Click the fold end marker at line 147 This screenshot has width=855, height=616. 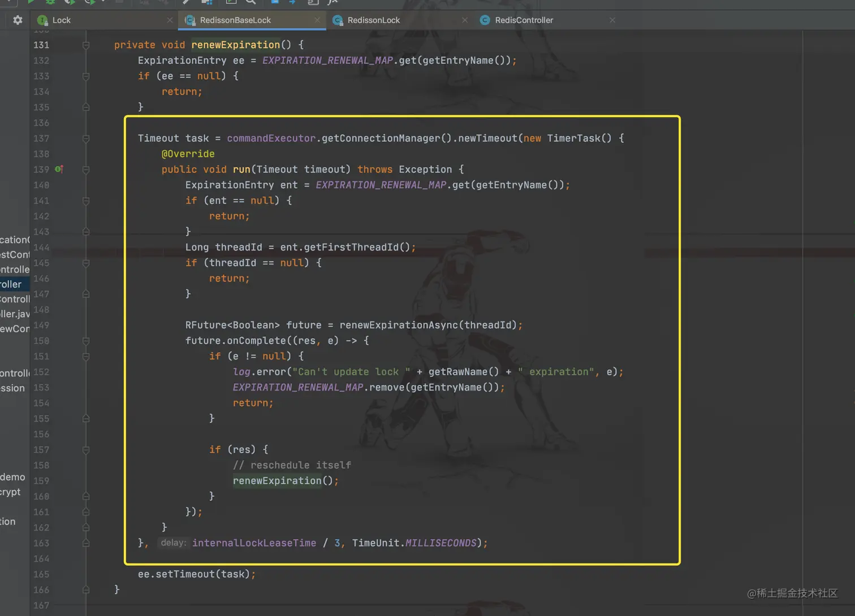click(x=86, y=294)
